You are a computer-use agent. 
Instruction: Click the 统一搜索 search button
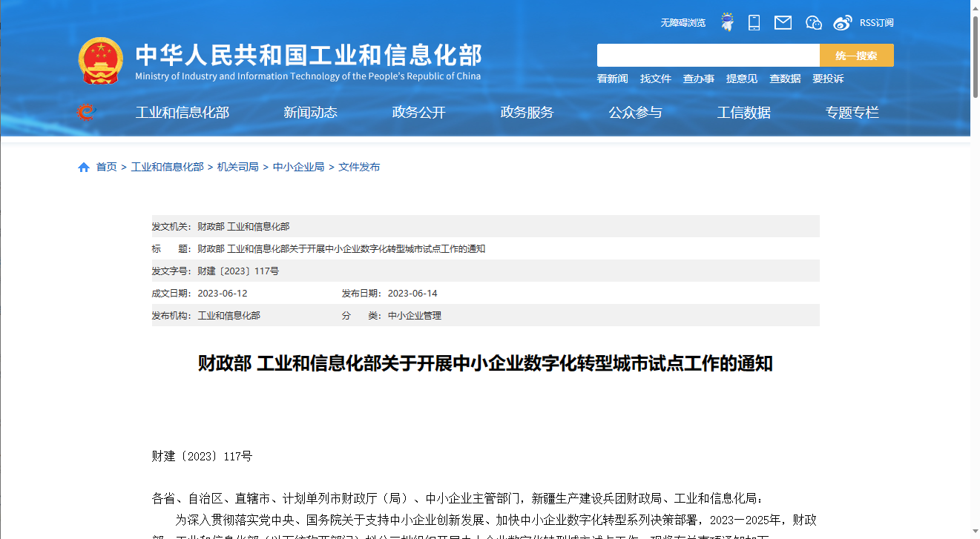point(857,55)
